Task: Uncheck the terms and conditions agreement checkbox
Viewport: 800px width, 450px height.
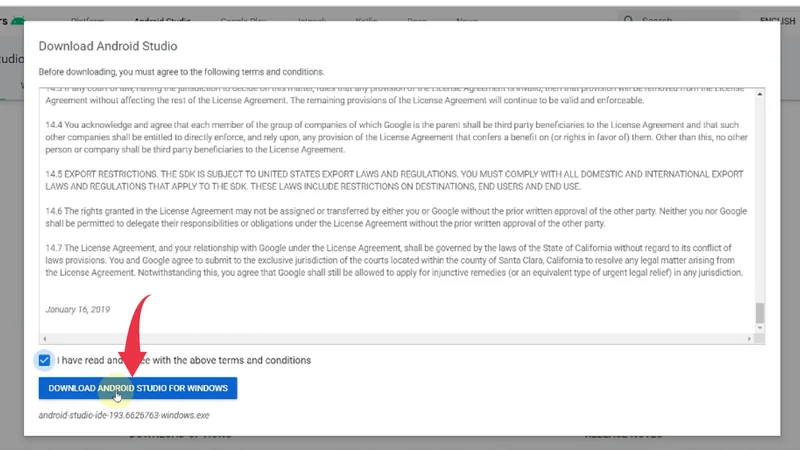Action: click(44, 360)
